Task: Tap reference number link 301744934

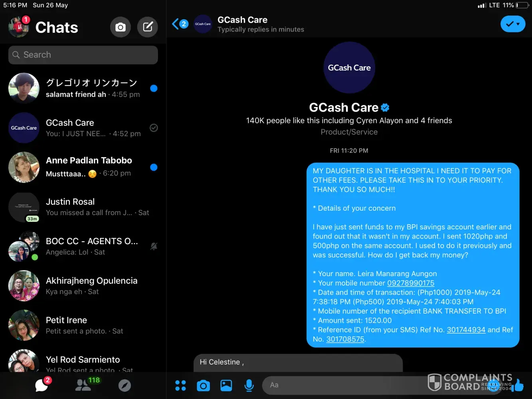Action: 466,330
